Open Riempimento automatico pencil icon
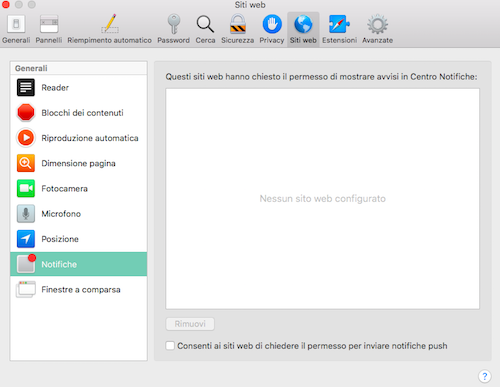This screenshot has height=387, width=500. 110,24
